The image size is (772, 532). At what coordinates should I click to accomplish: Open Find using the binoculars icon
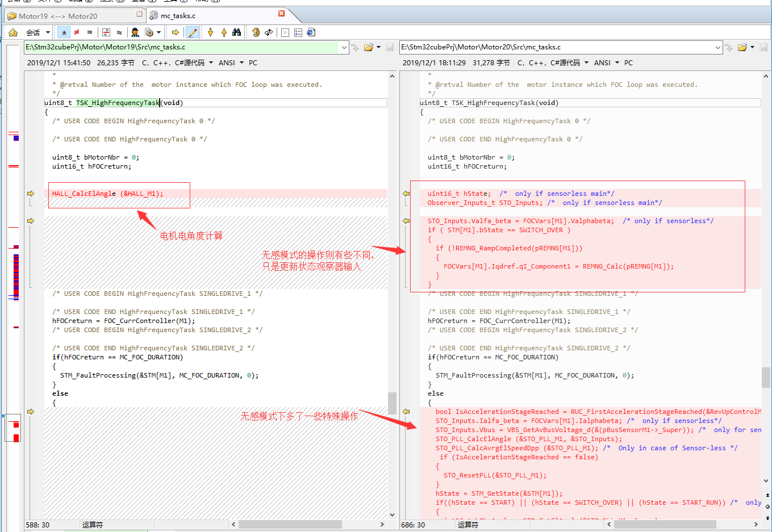tap(237, 32)
